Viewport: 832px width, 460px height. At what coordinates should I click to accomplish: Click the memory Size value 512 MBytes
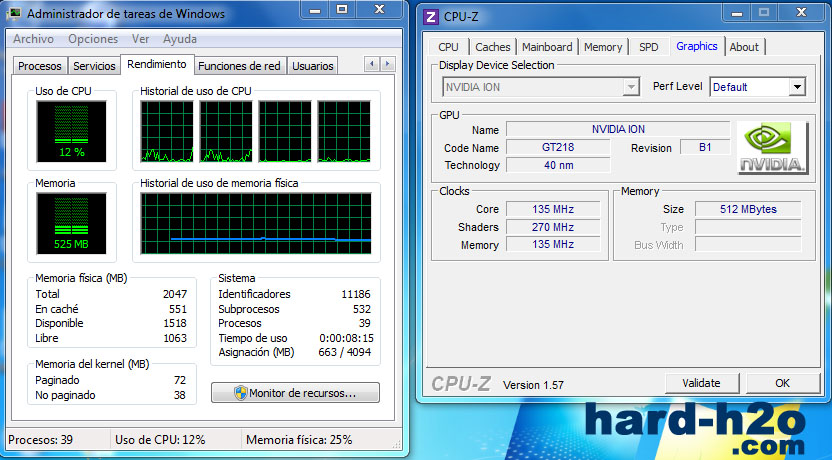(748, 209)
